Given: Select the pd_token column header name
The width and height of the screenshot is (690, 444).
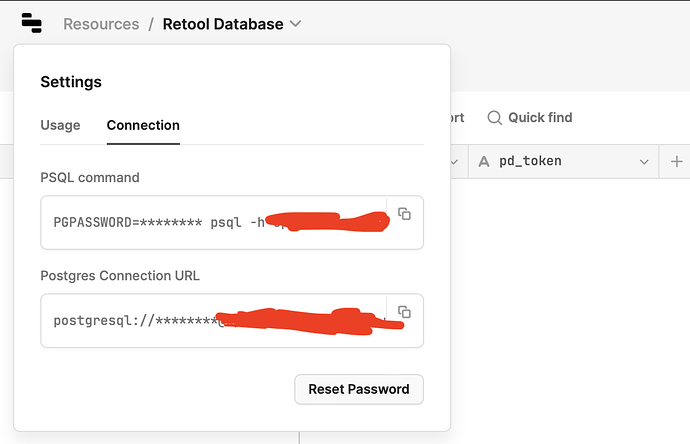Looking at the screenshot, I should [x=530, y=161].
